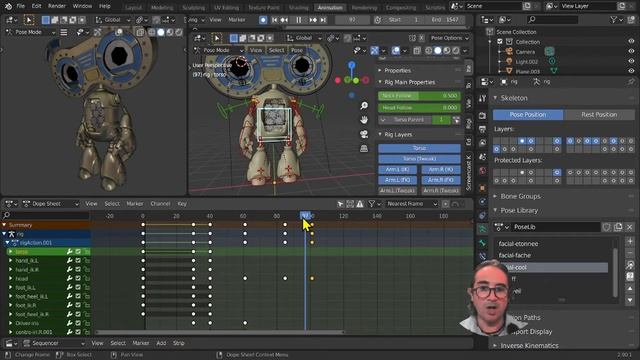
Task: Toggle overlays button in center viewport
Action: (396, 51)
